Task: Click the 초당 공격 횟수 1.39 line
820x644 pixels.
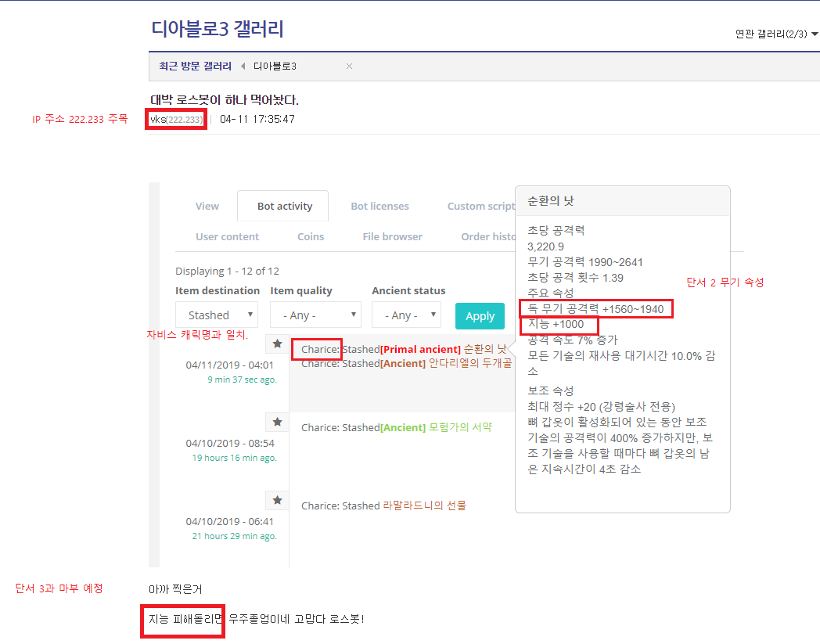Action: (x=575, y=278)
